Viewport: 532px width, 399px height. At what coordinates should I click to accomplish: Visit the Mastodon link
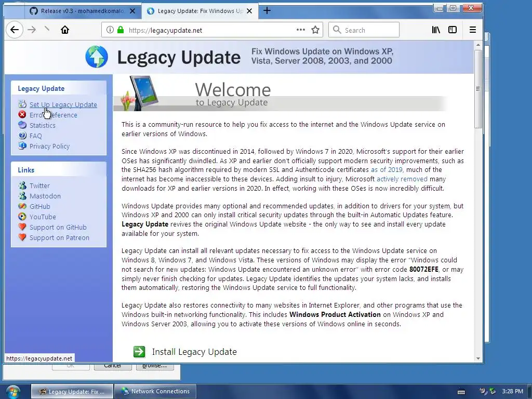tap(45, 196)
